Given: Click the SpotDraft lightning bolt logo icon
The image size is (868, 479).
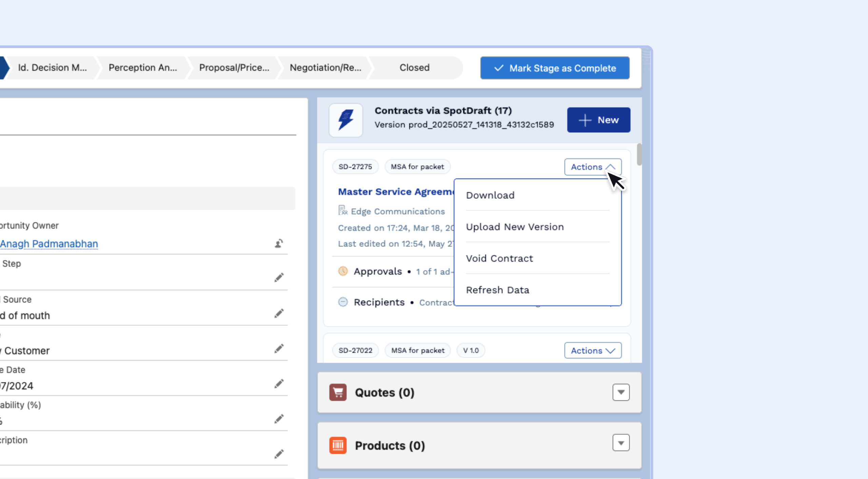Looking at the screenshot, I should tap(346, 120).
